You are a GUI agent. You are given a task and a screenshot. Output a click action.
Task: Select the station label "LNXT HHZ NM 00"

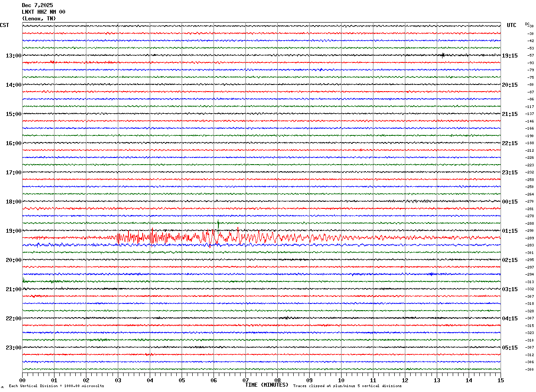coord(43,12)
